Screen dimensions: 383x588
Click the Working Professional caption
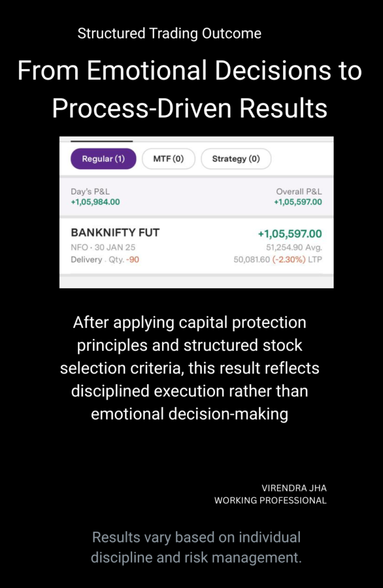click(x=270, y=501)
